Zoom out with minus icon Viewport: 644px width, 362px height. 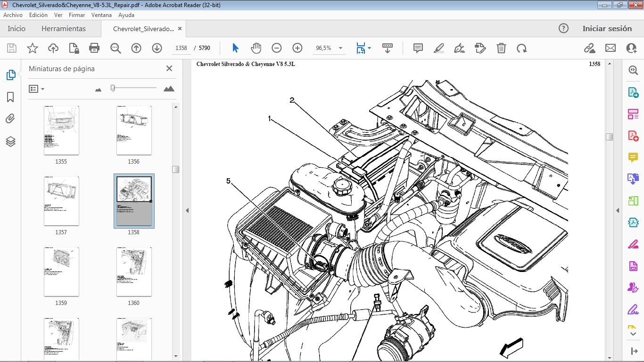coord(277,48)
